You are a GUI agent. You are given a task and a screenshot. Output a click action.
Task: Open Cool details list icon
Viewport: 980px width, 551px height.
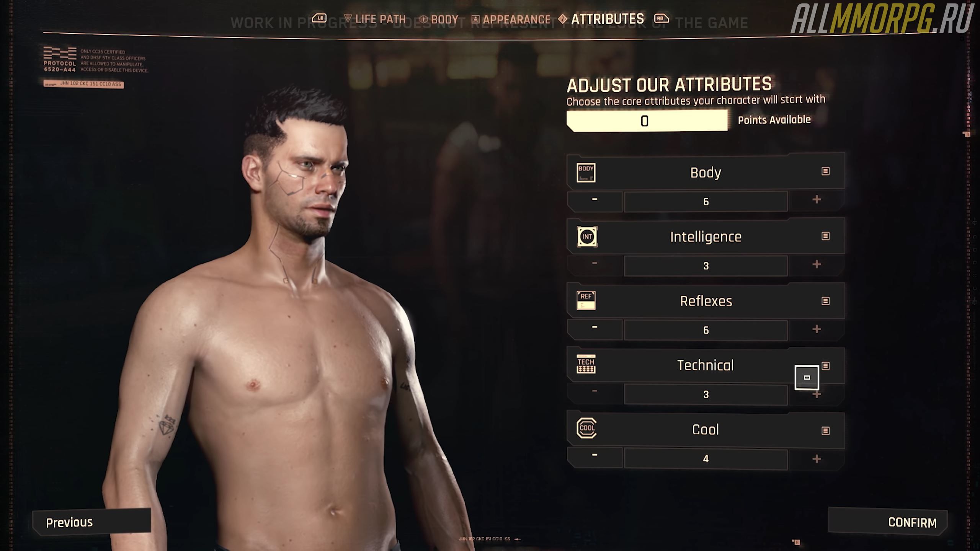(x=825, y=430)
